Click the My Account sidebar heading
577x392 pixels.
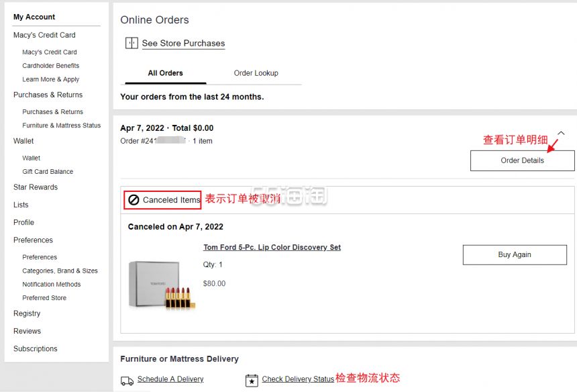click(x=34, y=17)
